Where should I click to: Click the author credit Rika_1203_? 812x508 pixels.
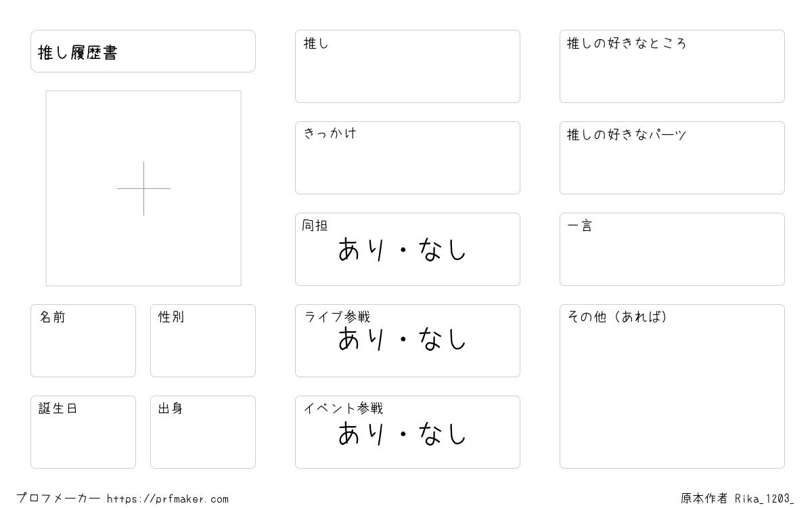point(765,499)
